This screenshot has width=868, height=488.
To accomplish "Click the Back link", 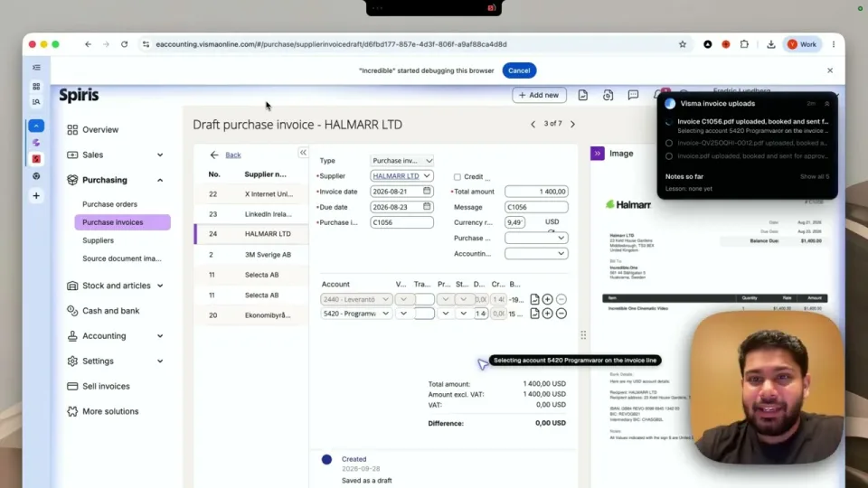I will pos(233,155).
